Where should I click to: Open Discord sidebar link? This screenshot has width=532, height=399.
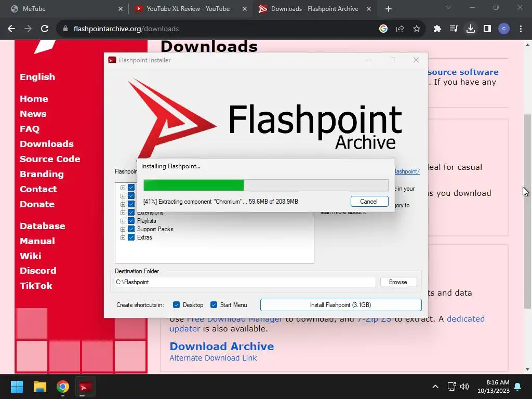(x=38, y=271)
